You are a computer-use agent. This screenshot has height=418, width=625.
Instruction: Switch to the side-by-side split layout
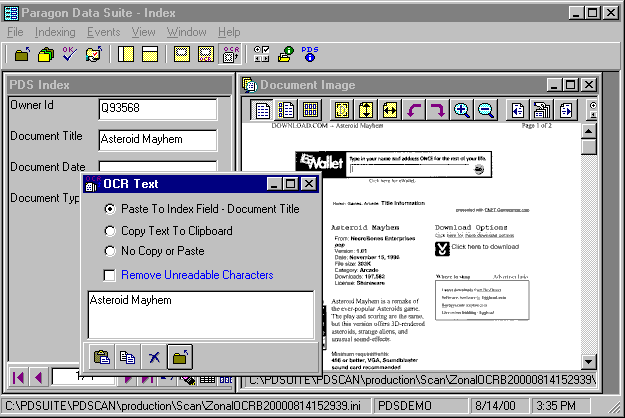[126, 54]
